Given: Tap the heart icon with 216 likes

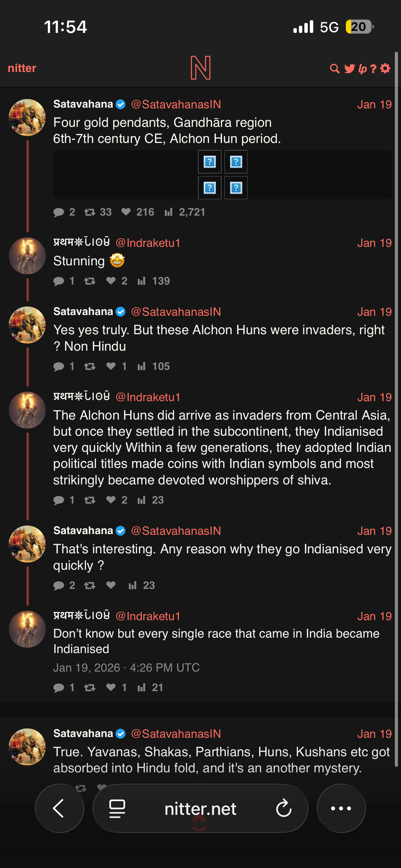Looking at the screenshot, I should point(126,212).
